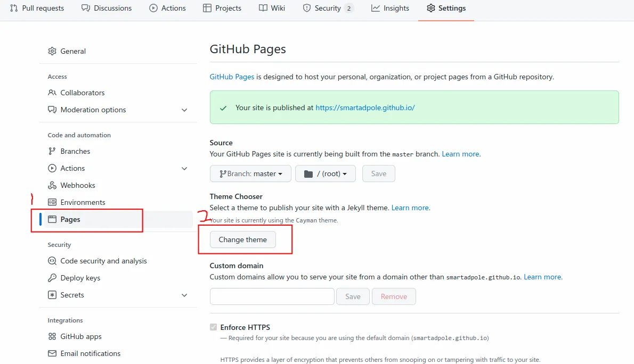Click Learn more in Source section

pos(460,154)
